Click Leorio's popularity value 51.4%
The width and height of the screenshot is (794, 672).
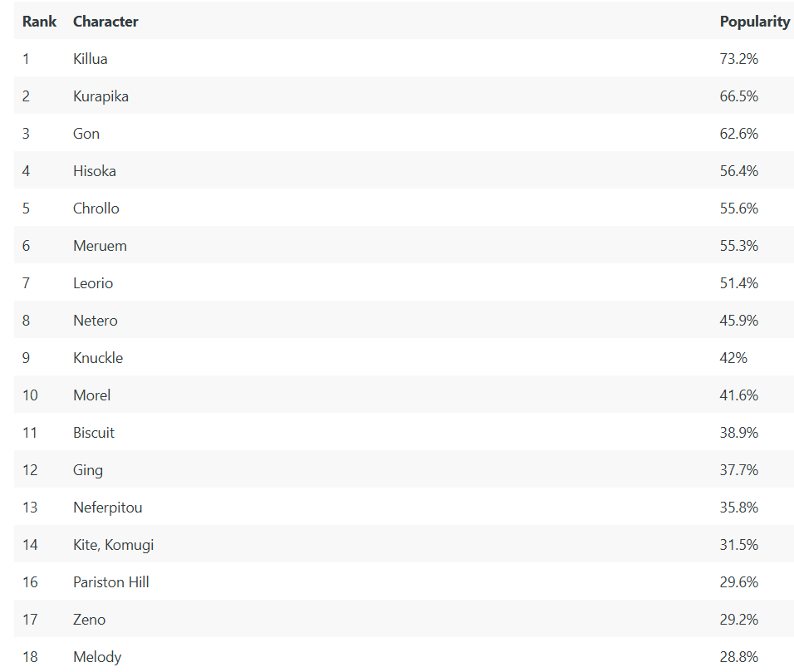(x=739, y=283)
